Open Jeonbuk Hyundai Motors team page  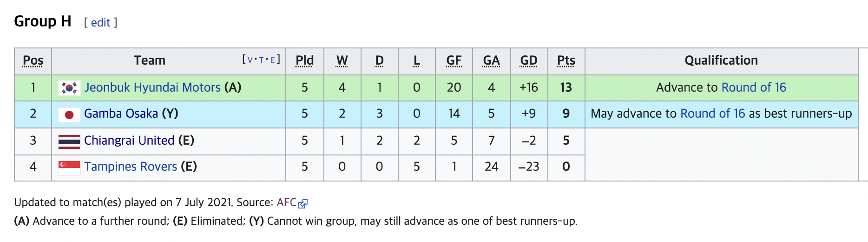[x=152, y=87]
